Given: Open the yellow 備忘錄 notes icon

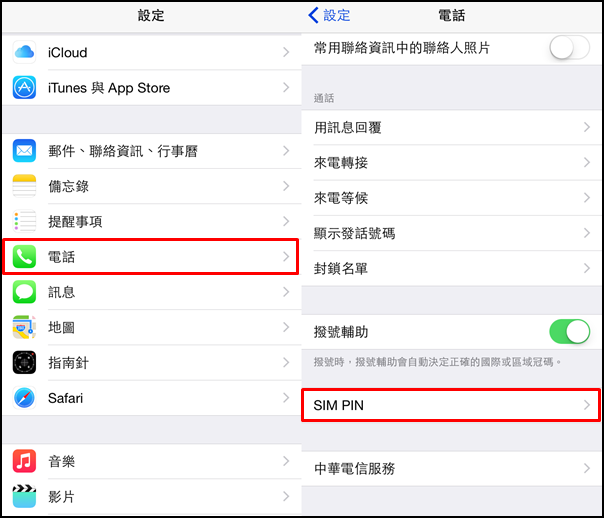Looking at the screenshot, I should [24, 186].
